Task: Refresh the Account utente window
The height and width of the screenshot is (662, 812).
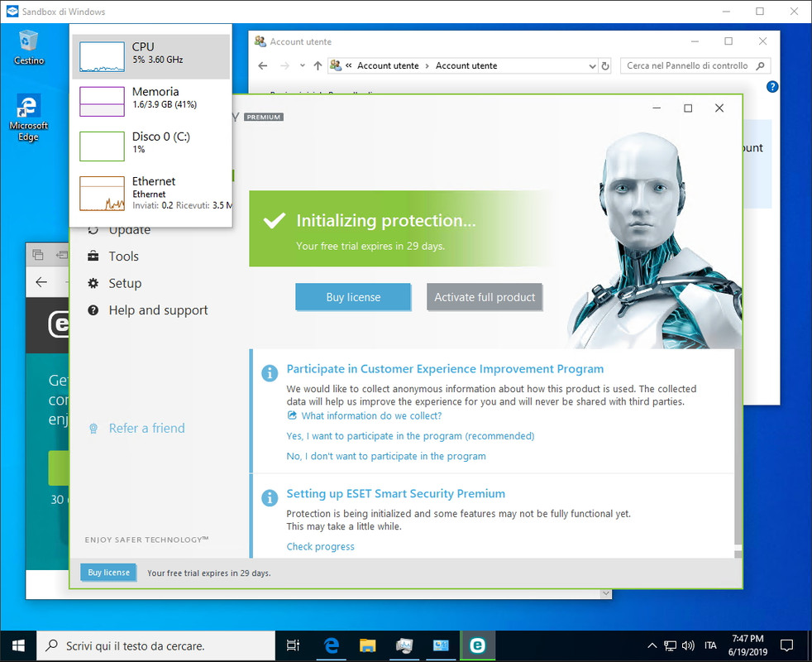Action: click(x=604, y=66)
